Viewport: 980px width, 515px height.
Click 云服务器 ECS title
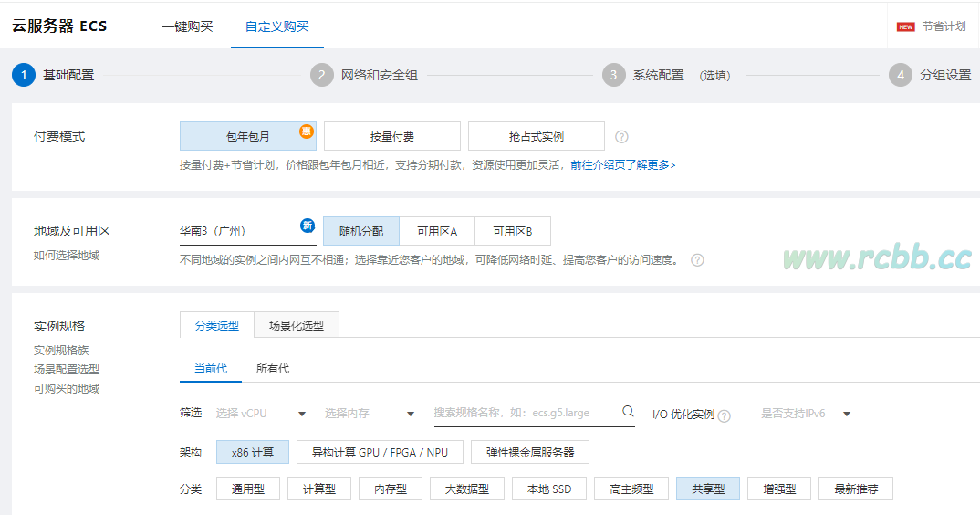[x=59, y=26]
